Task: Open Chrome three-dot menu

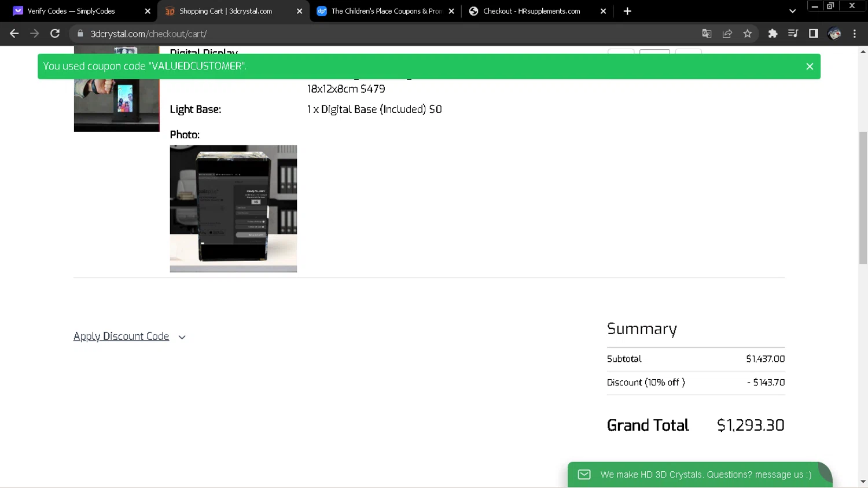Action: 855,34
